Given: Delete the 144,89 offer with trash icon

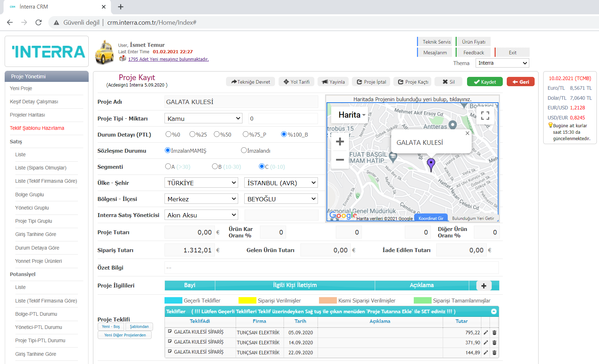Looking at the screenshot, I should click(494, 353).
